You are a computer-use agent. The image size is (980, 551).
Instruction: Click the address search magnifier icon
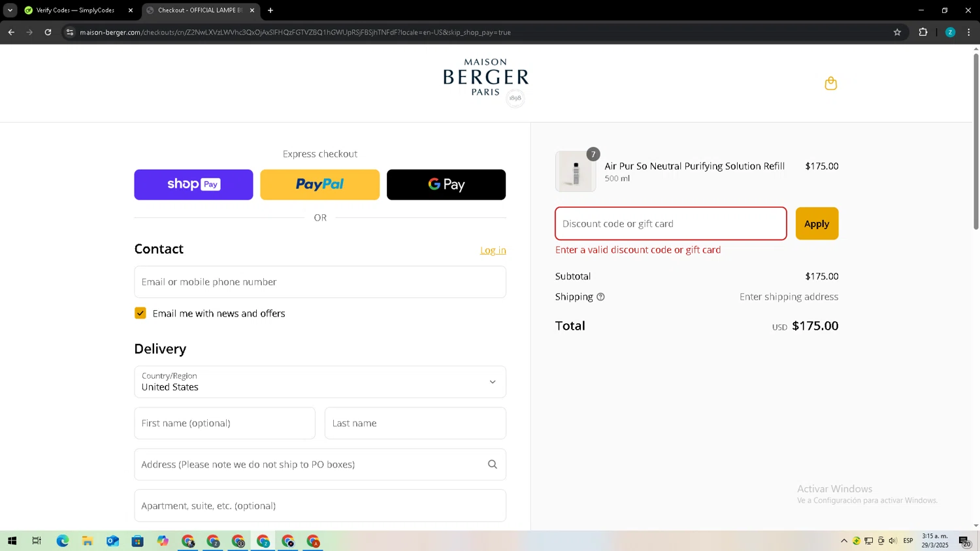tap(493, 464)
